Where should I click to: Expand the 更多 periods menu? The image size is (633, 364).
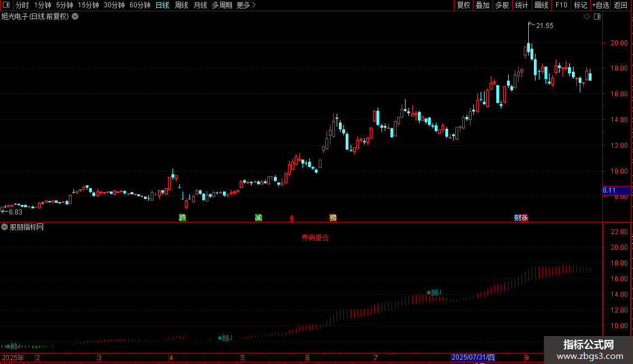coord(246,5)
